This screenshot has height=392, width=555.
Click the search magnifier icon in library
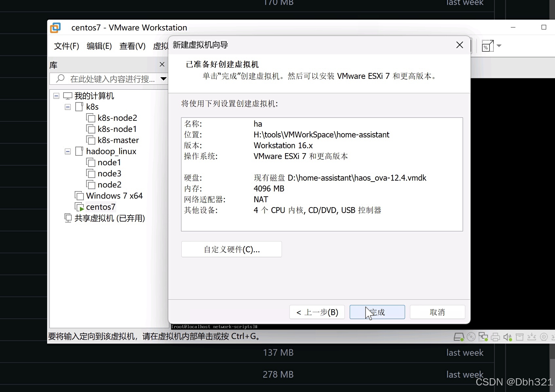click(x=60, y=79)
